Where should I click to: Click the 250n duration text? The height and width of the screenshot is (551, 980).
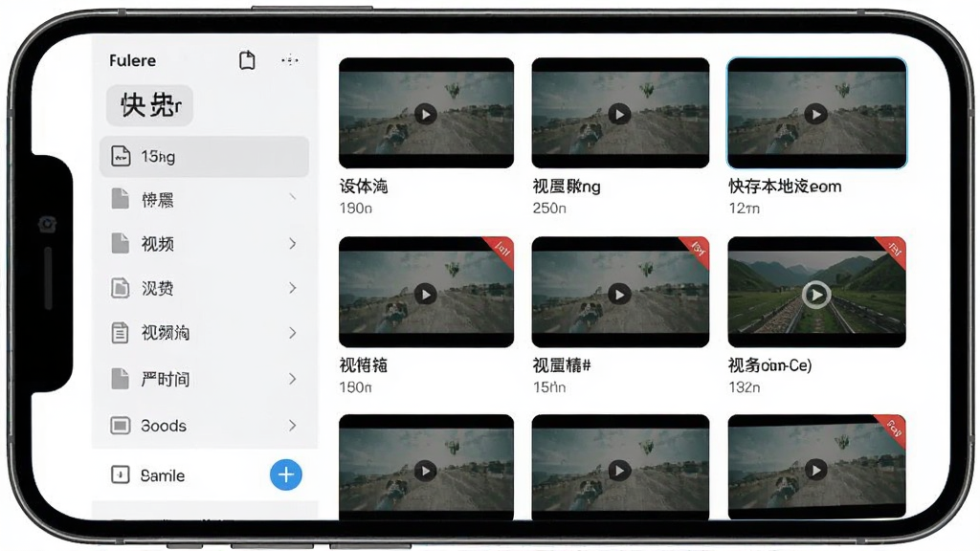[x=549, y=208]
